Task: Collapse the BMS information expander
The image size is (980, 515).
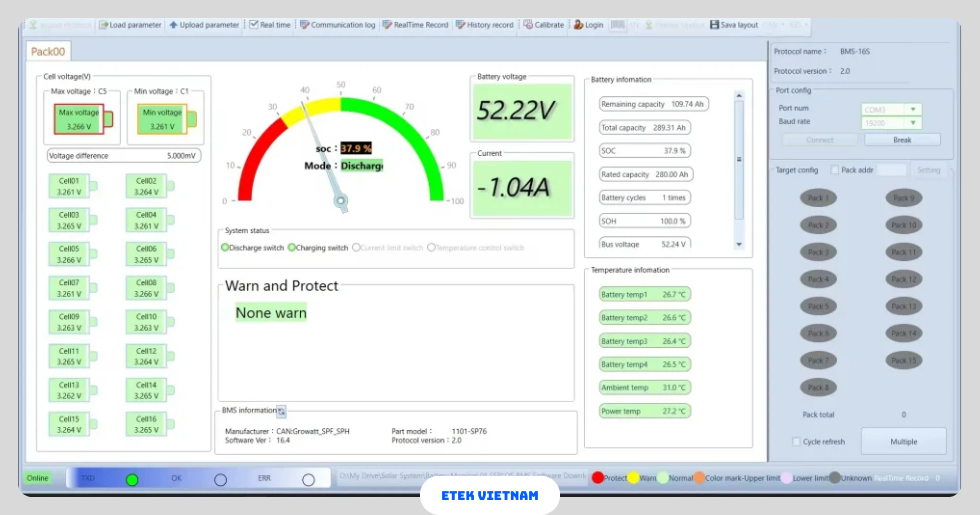Action: (282, 411)
